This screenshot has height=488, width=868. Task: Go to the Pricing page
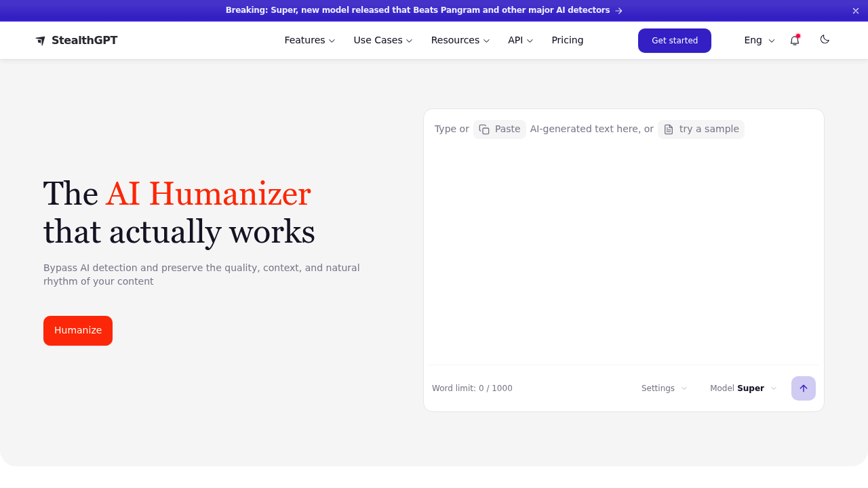tap(568, 41)
